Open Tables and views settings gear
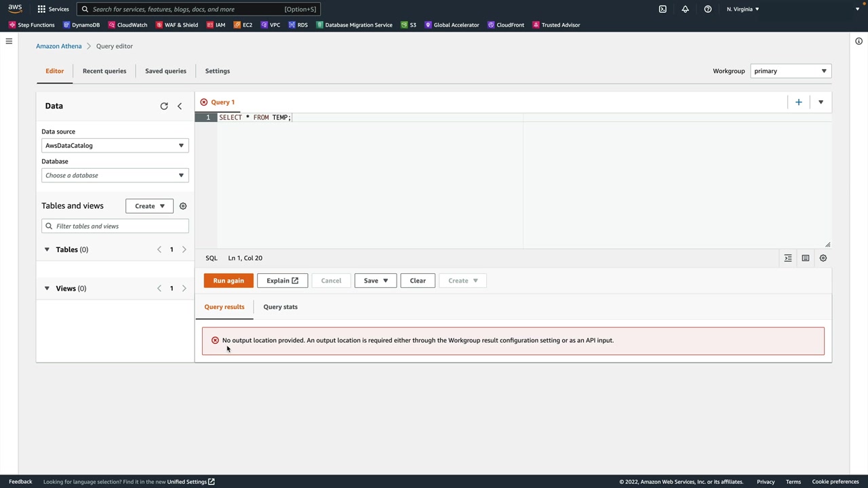Screen dimensions: 868x488 (183, 206)
